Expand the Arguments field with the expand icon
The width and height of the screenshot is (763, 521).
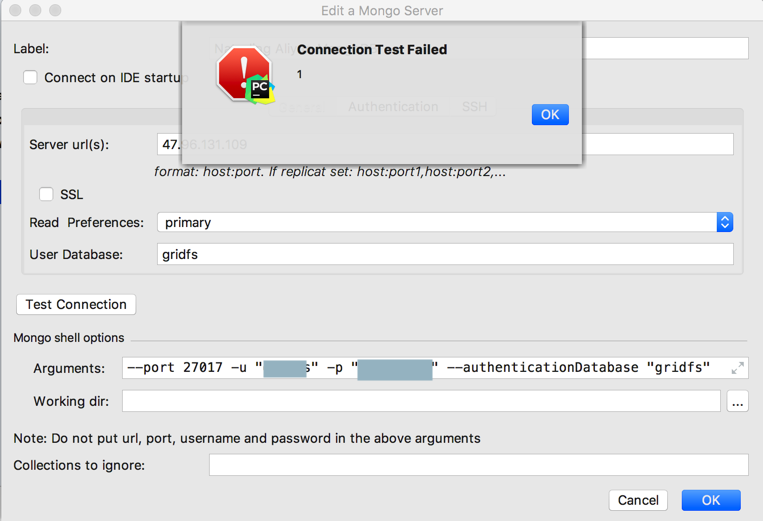[737, 368]
